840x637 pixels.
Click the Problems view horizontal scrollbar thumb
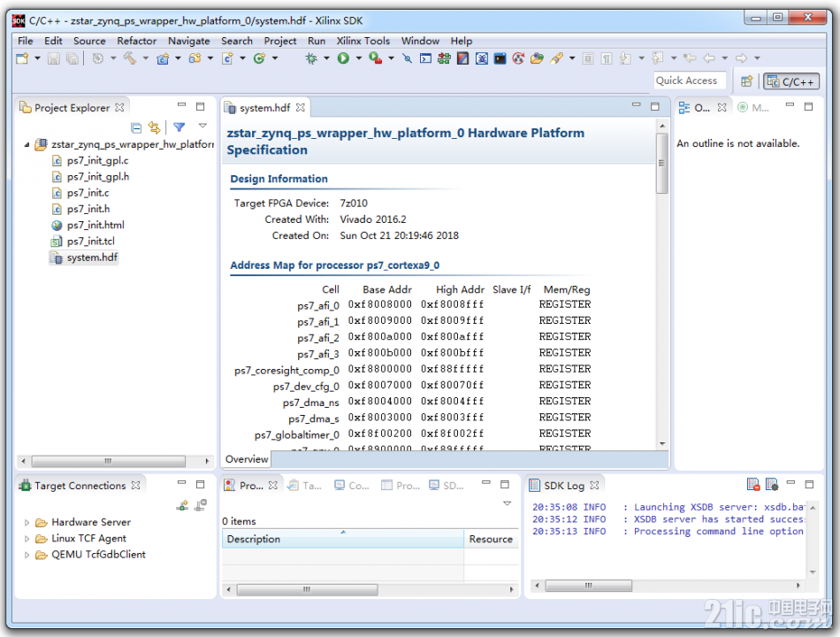pos(307,590)
